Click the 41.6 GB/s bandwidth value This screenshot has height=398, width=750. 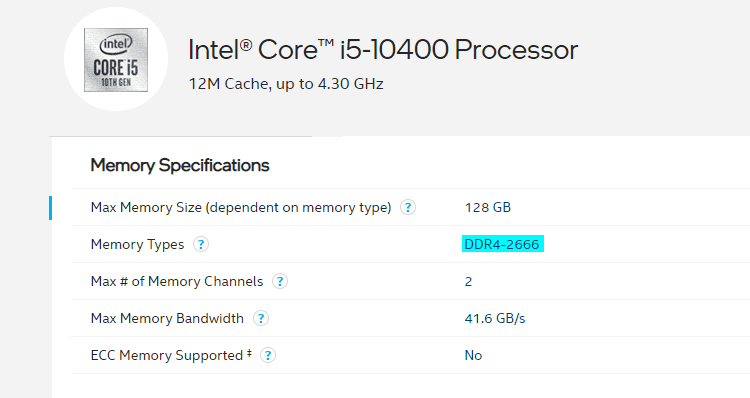point(495,319)
